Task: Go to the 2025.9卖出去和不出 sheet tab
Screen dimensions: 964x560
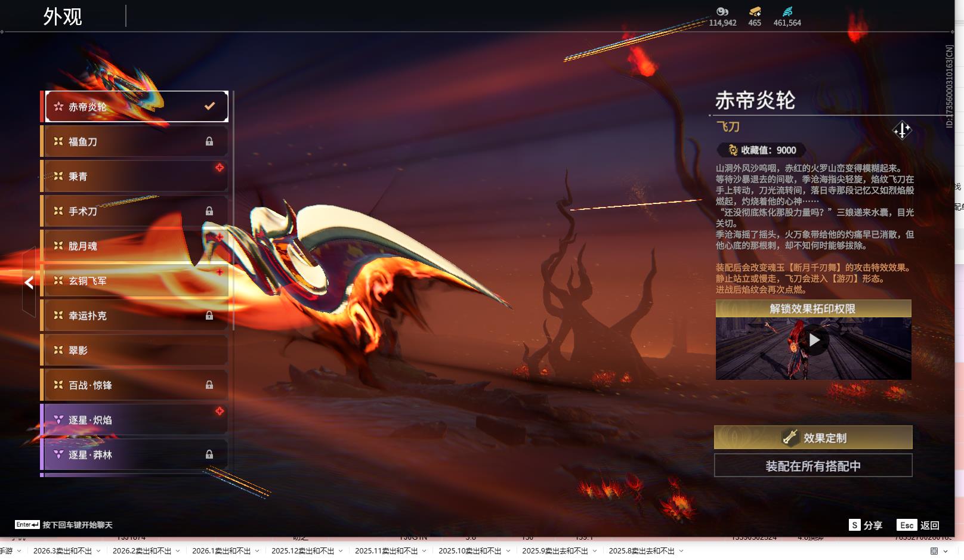Action: coord(555,551)
